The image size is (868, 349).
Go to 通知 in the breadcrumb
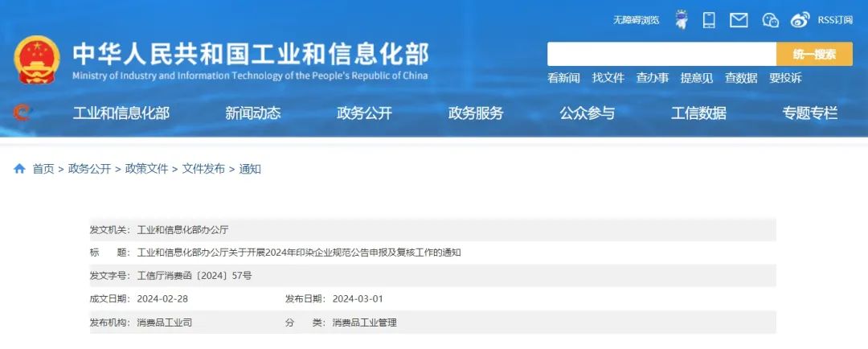(x=250, y=169)
